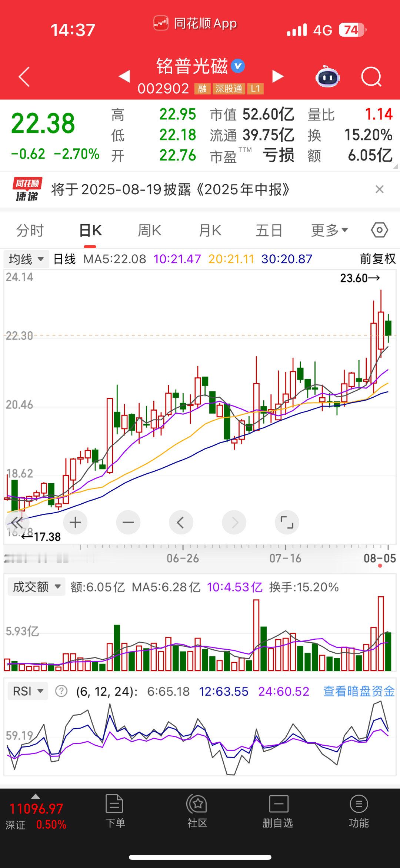Select the 日K tab
The image size is (400, 868).
(x=90, y=231)
